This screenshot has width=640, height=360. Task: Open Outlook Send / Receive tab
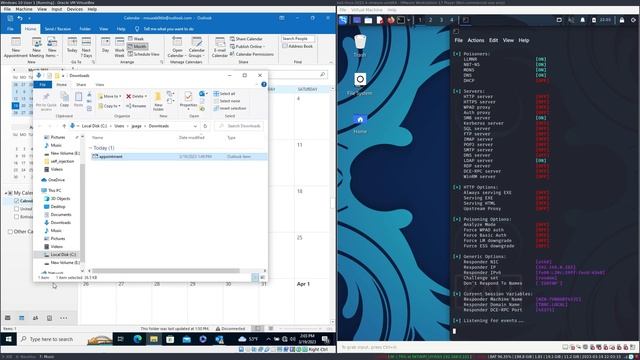point(58,29)
